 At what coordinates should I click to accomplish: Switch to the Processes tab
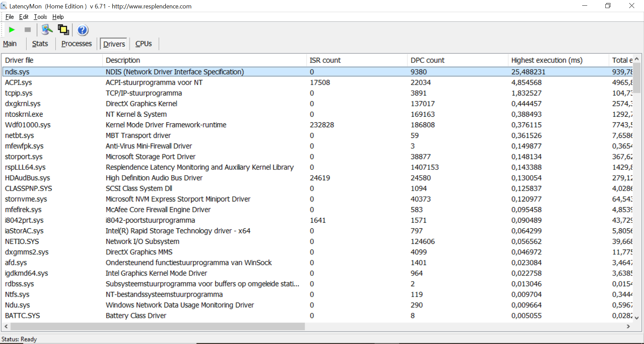[76, 44]
